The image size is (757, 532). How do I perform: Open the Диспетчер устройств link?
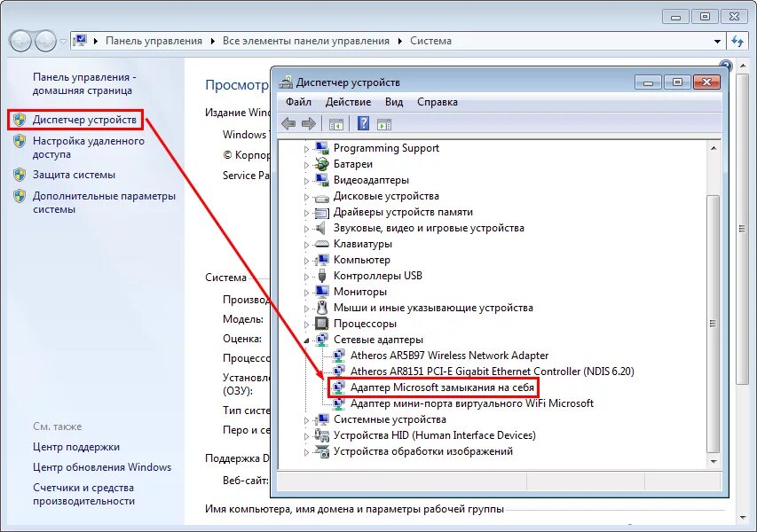tap(84, 120)
